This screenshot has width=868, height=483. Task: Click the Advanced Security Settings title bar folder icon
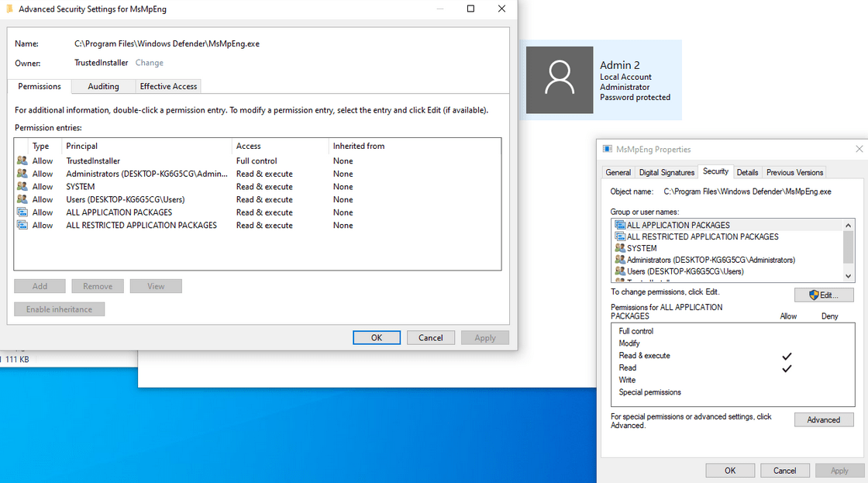(x=9, y=9)
